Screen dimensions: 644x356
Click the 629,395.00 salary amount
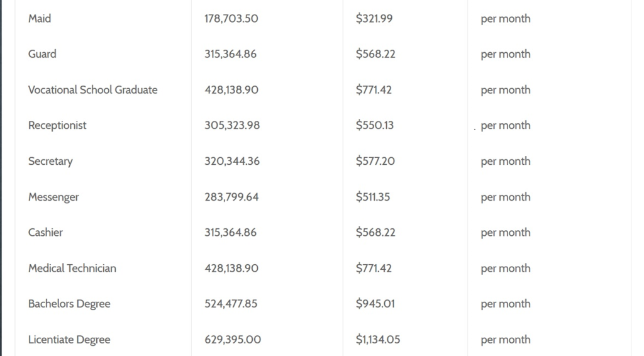point(233,340)
